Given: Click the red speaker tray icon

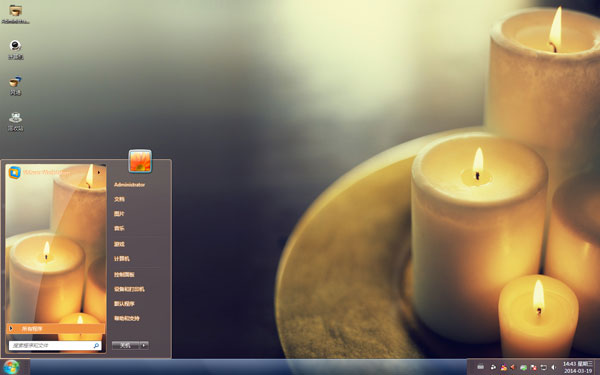Looking at the screenshot, I should [x=513, y=367].
